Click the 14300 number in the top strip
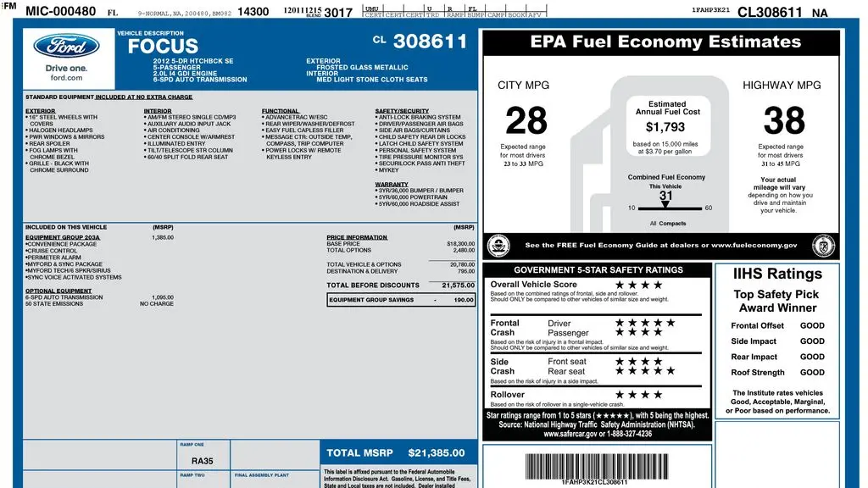The height and width of the screenshot is (488, 868). pos(253,12)
